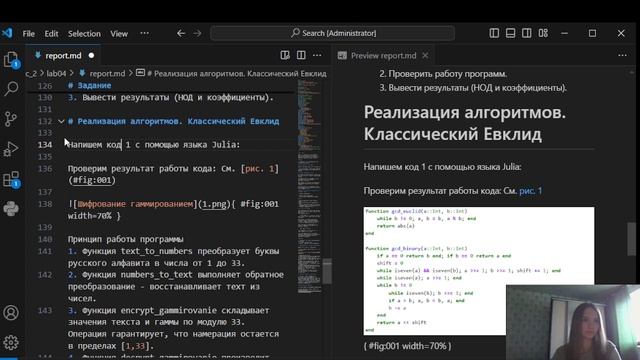
Task: Open the Edit menu
Action: (x=51, y=33)
